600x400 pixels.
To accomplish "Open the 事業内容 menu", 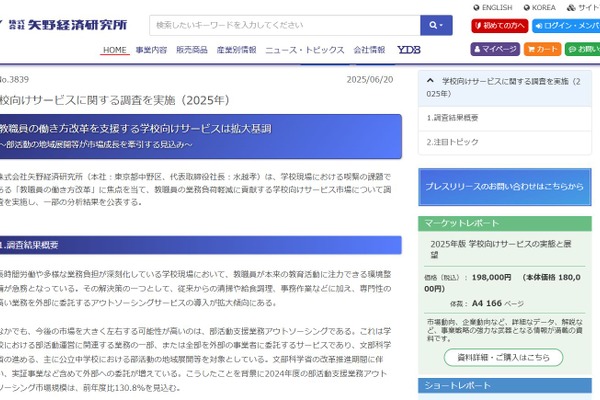I will [151, 50].
